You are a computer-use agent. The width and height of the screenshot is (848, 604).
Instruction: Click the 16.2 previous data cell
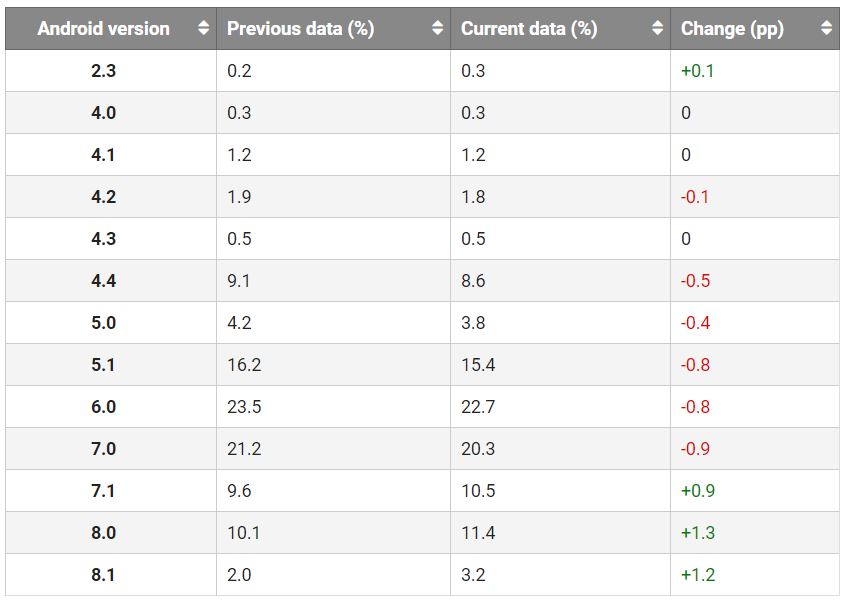pos(244,365)
